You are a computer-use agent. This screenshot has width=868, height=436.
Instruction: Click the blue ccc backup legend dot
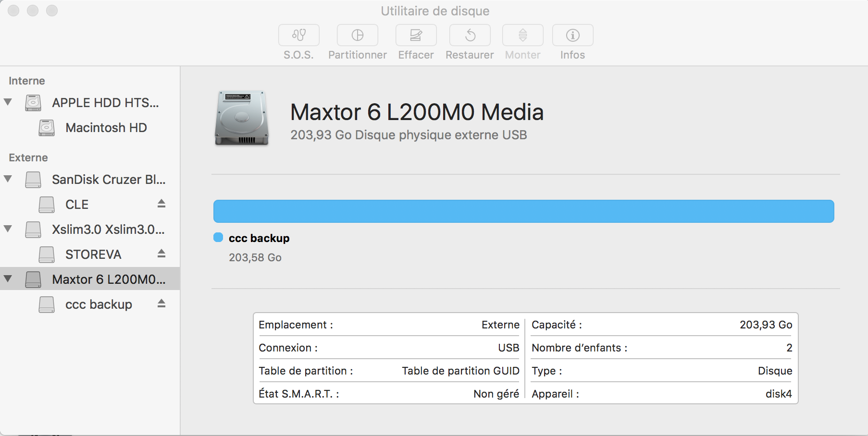[218, 237]
